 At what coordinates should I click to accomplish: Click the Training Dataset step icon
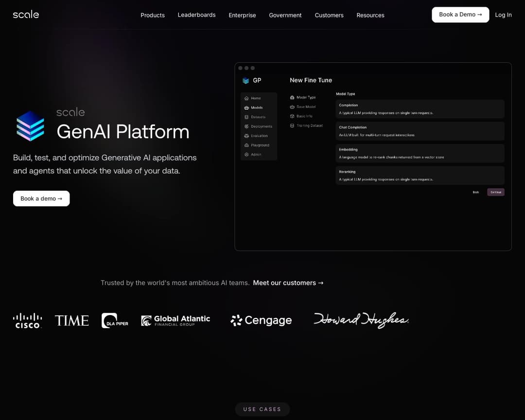[292, 125]
